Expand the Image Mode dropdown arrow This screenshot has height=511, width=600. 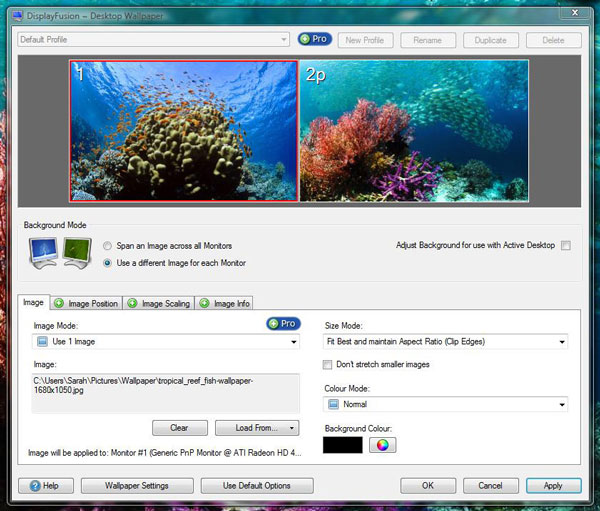(293, 342)
